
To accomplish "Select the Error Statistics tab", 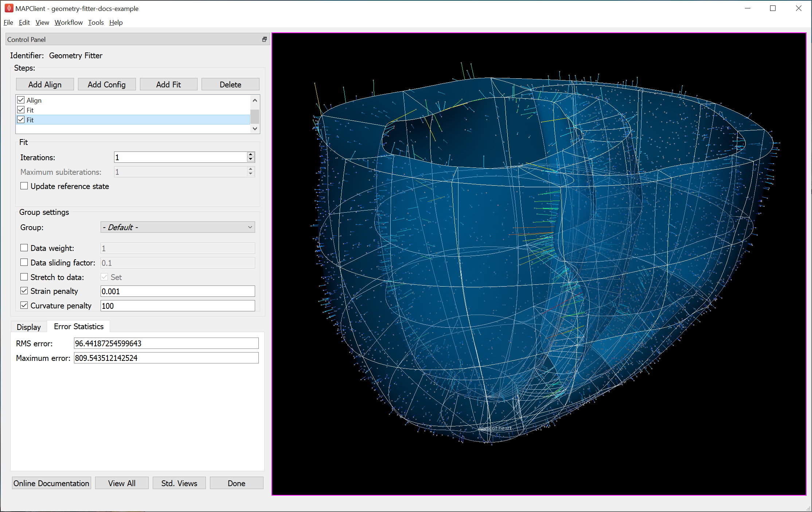I will point(79,327).
